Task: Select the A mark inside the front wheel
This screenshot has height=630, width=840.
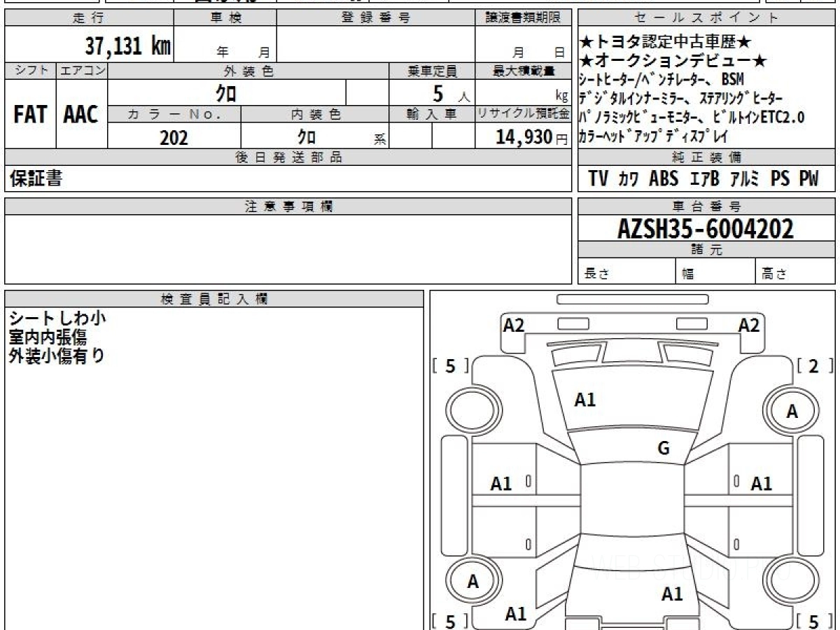Action: click(792, 412)
